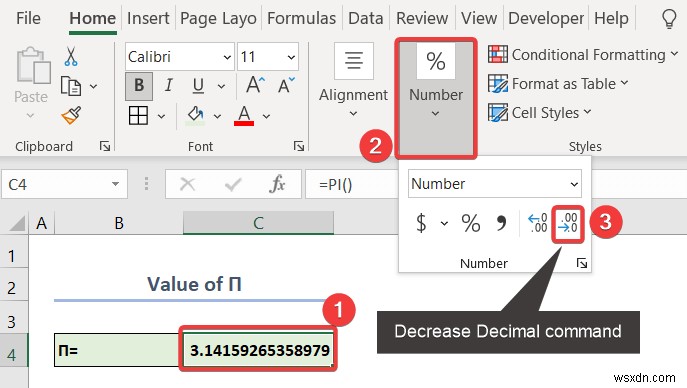Open the Number format combo box

click(495, 184)
